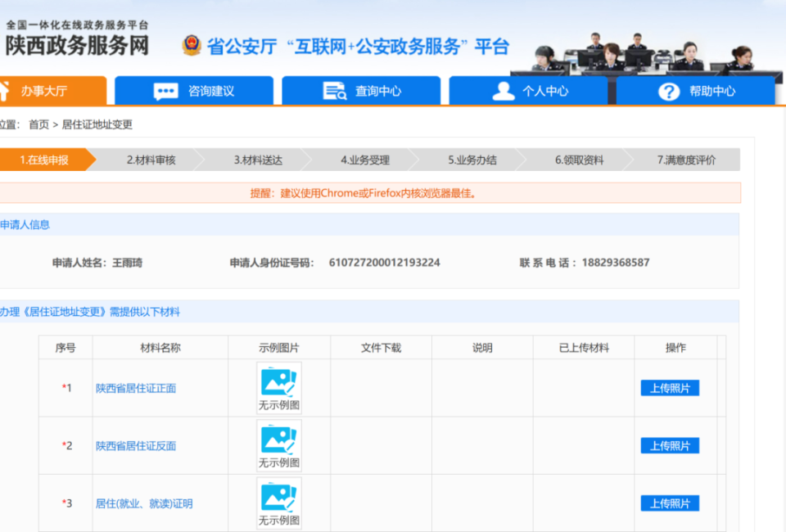Click the 说明 column header
Screen dimensions: 786x532
coord(482,348)
